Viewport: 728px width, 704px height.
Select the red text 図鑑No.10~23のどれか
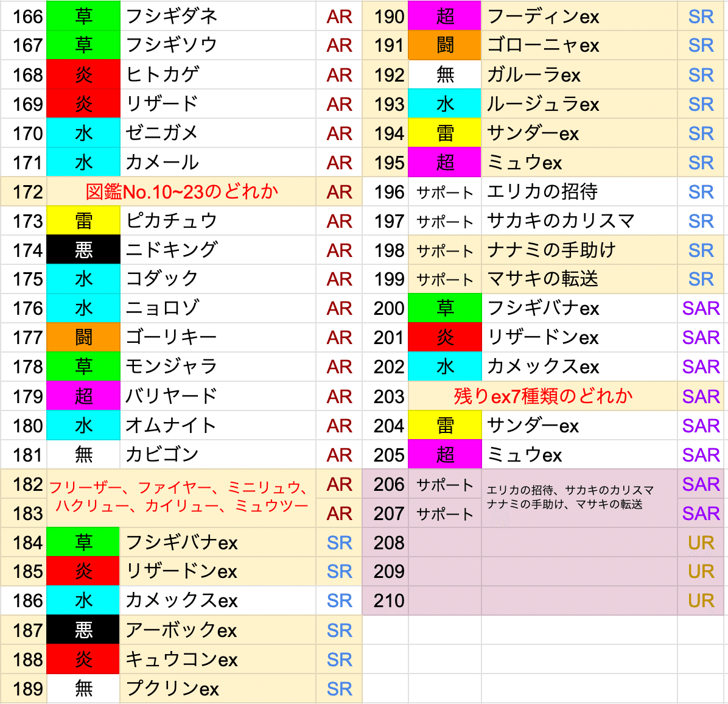tap(181, 192)
